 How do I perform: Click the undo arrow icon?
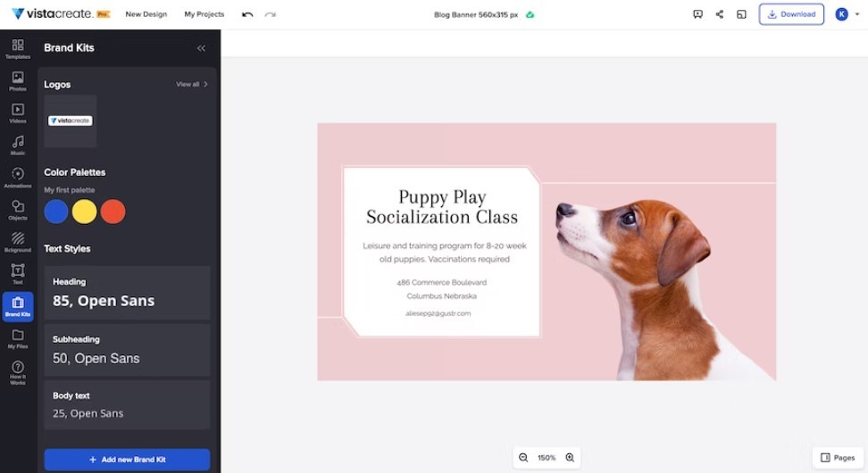[x=247, y=14]
